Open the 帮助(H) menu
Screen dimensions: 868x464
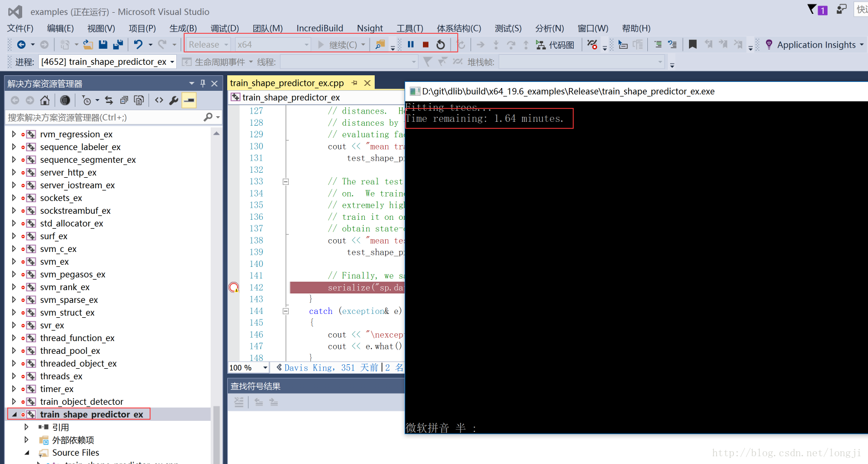pos(636,28)
